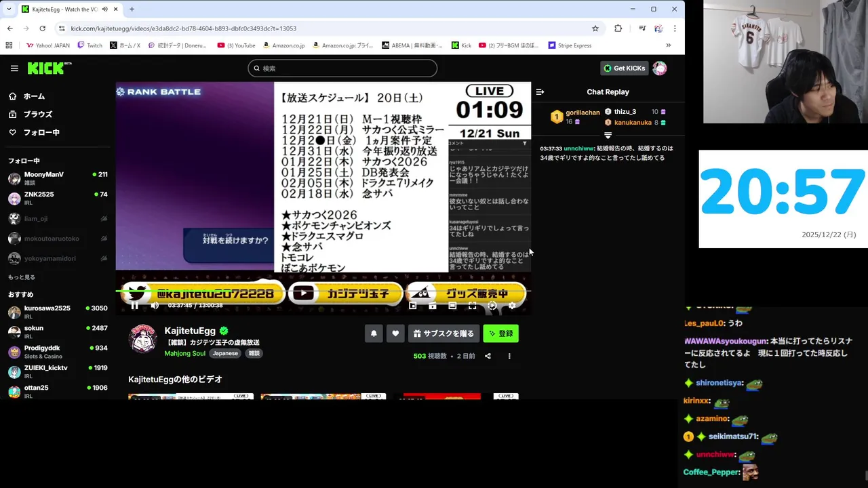
Task: Follow KajitetuEgg with heart button
Action: (395, 333)
